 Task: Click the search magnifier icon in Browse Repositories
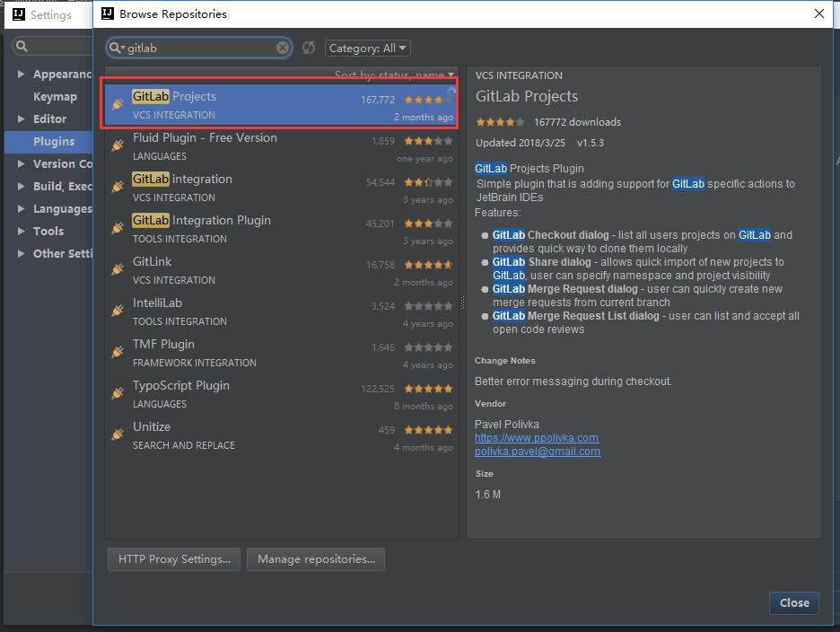coord(115,48)
